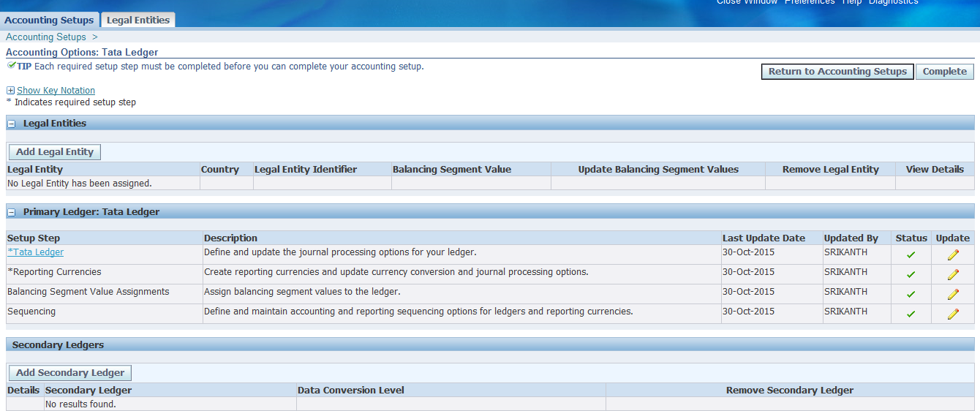Viewport: 980px width, 411px height.
Task: Click the pencil update icon for Tata Ledger
Action: 952,255
